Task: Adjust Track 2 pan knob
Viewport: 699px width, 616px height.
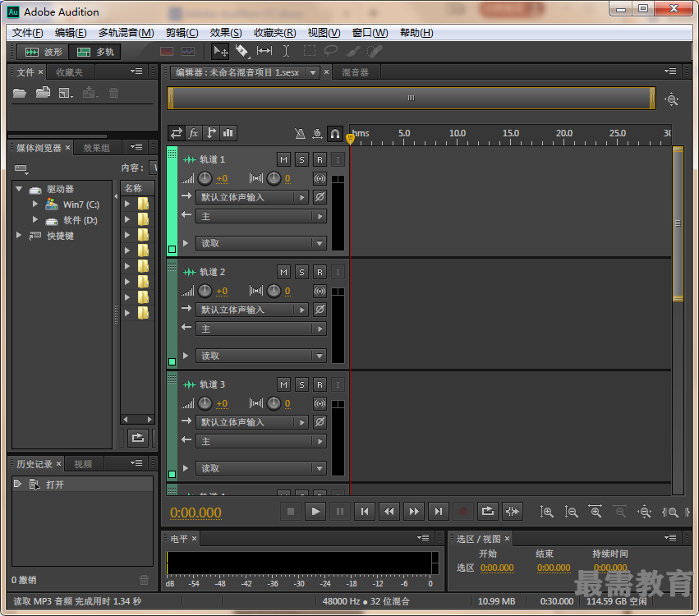Action: [274, 291]
